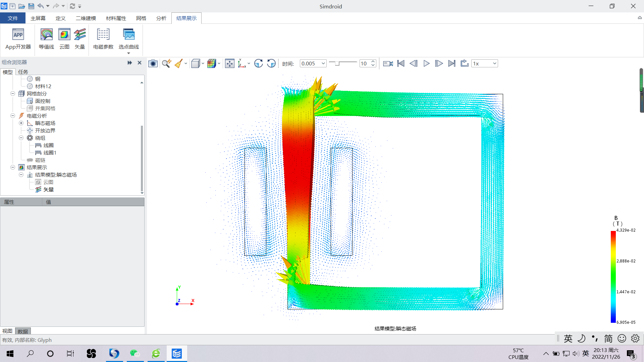
Task: Click the loop/export animation icon
Action: click(465, 64)
